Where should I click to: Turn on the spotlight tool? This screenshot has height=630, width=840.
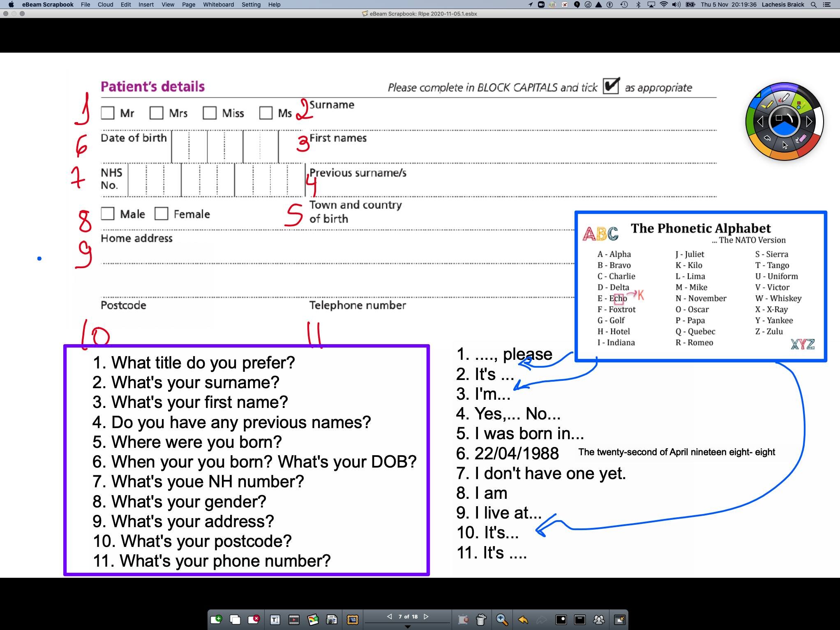pyautogui.click(x=561, y=619)
